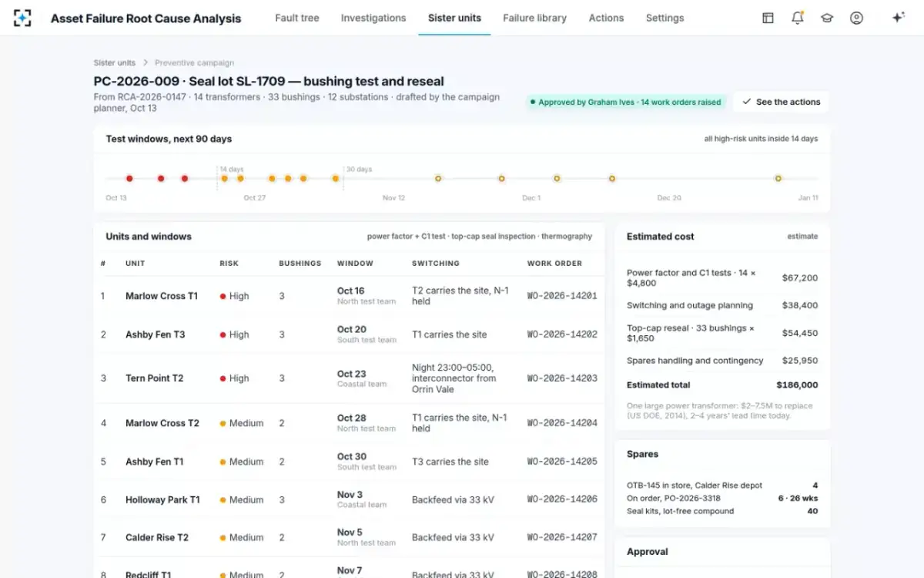Image resolution: width=924 pixels, height=578 pixels.
Task: Select the Ashby Fen T3 unit
Action: pos(156,334)
